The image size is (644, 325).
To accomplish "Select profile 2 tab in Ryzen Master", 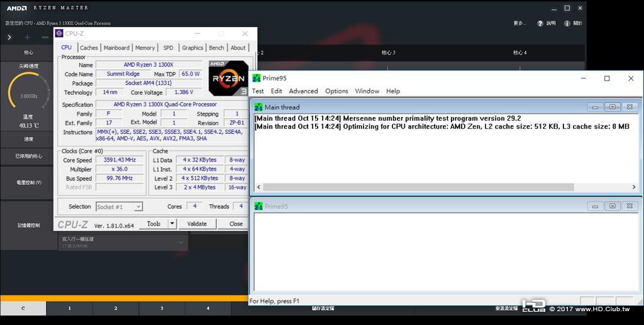I will pos(116,308).
